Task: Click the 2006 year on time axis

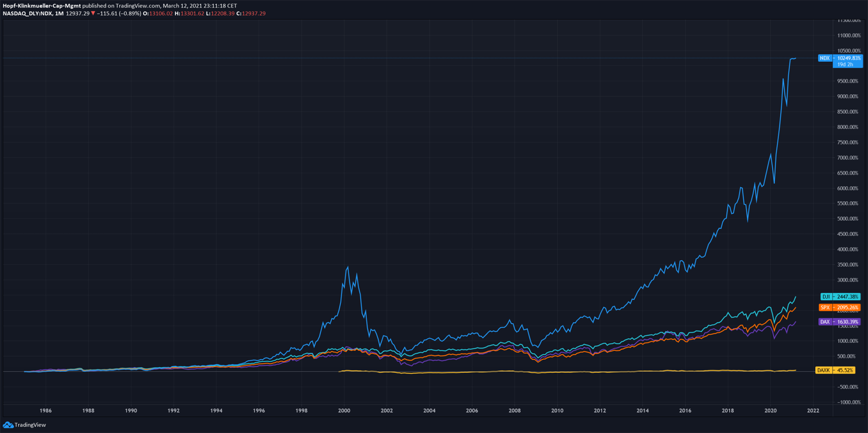Action: (472, 410)
